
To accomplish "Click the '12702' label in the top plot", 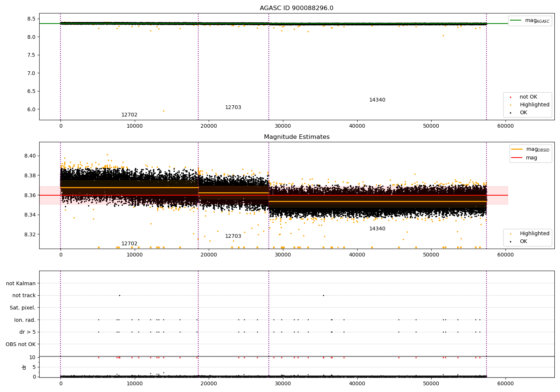I will click(129, 115).
